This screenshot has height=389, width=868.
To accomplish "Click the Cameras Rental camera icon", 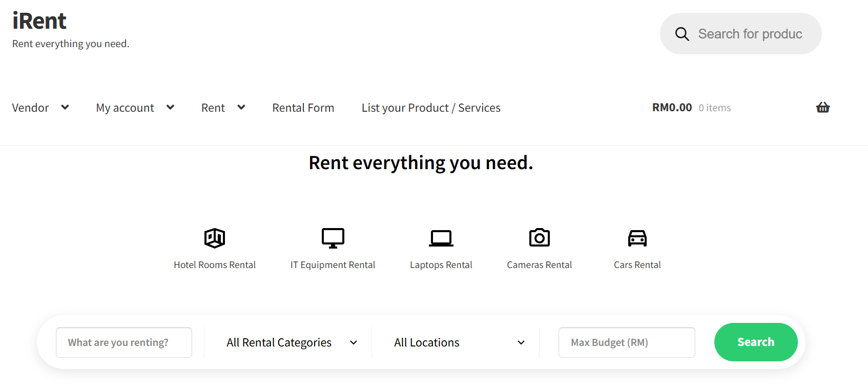I will pos(539,238).
